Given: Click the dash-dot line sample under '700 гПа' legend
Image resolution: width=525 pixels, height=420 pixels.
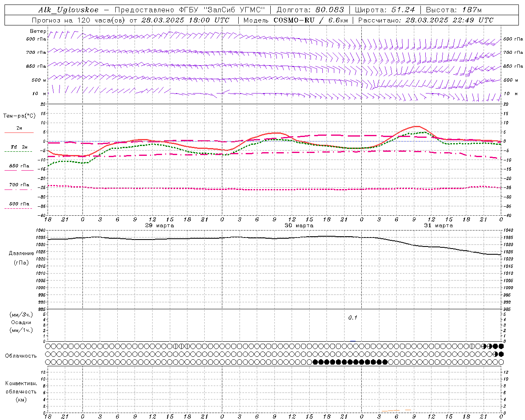Looking at the screenshot, I should 18,189.
